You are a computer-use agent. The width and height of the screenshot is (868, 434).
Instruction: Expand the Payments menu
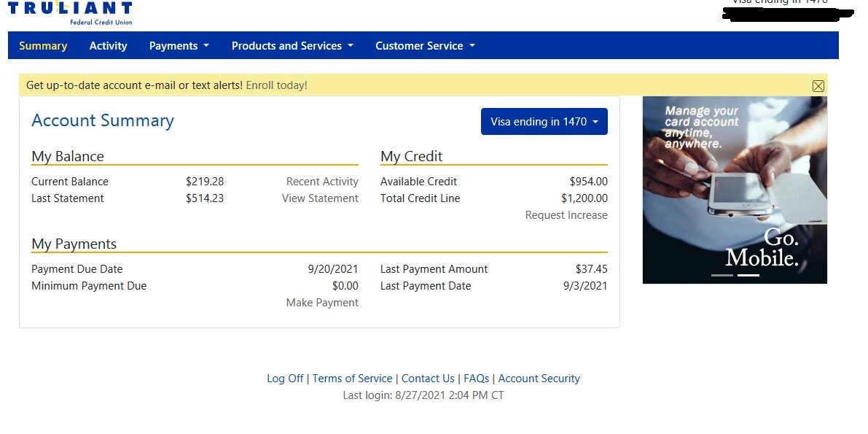pos(179,46)
